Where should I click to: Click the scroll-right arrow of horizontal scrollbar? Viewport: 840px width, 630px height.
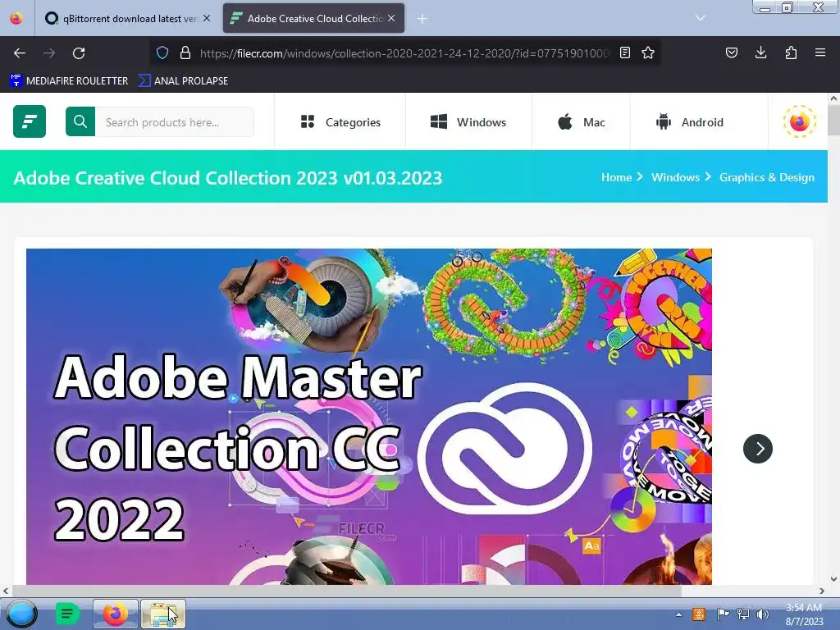pos(822,591)
